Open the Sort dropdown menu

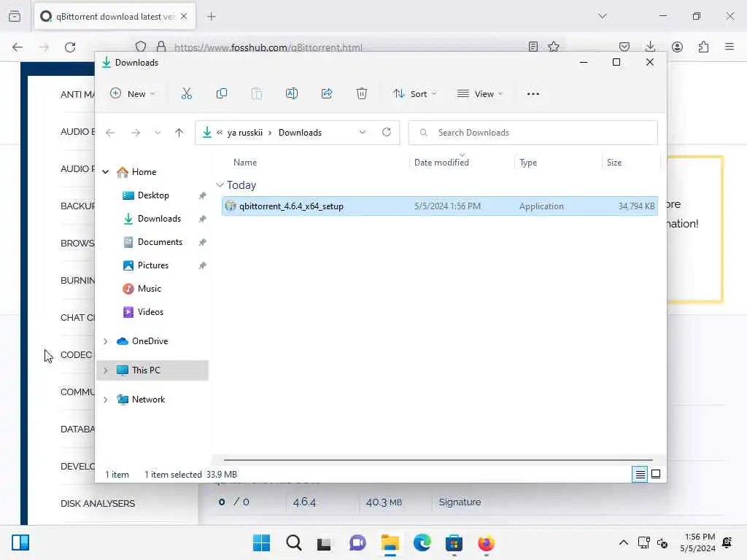click(414, 94)
